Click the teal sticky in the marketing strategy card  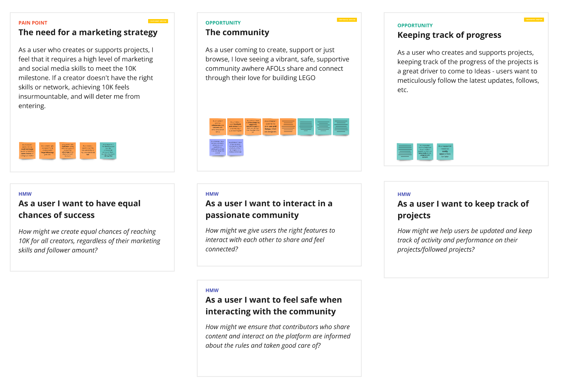pyautogui.click(x=108, y=150)
